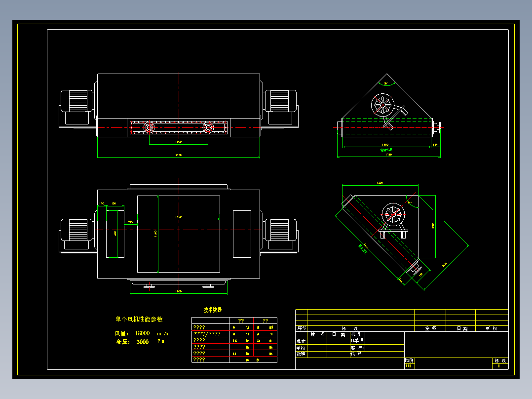Click the 序号 cell in the title block
This screenshot has width=532, height=399.
[301, 328]
